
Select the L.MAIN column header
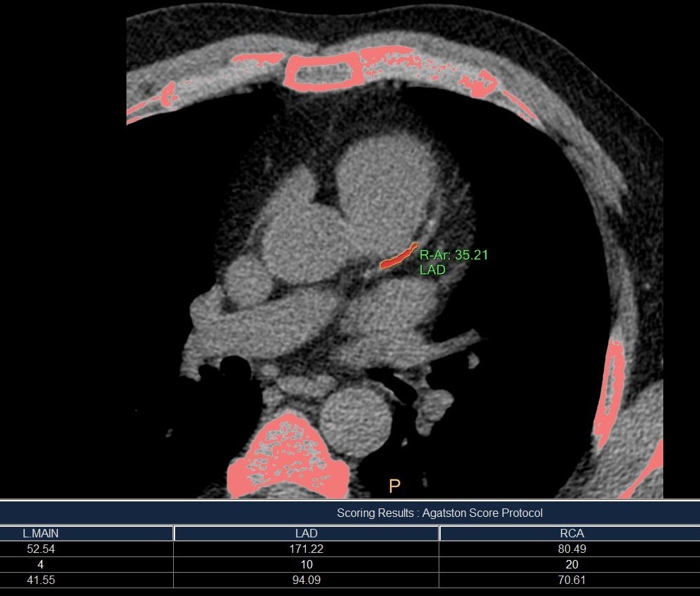point(41,533)
